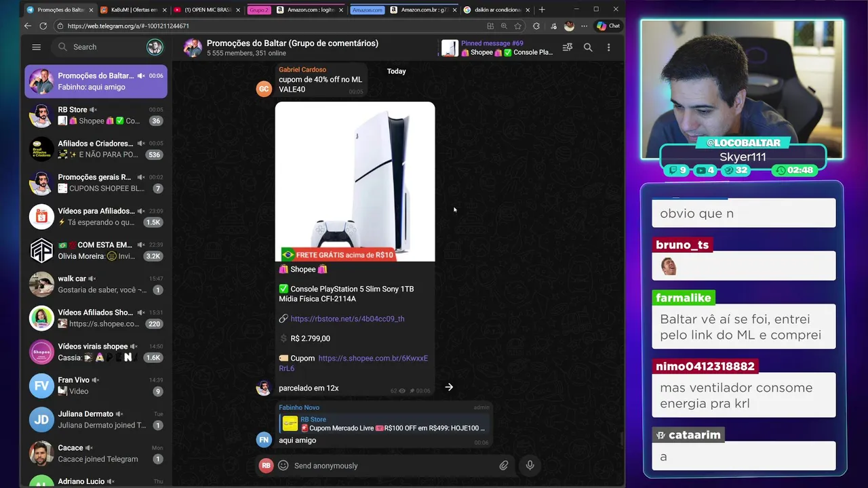Click the FN avatar of Fabinho Novo

(264, 440)
